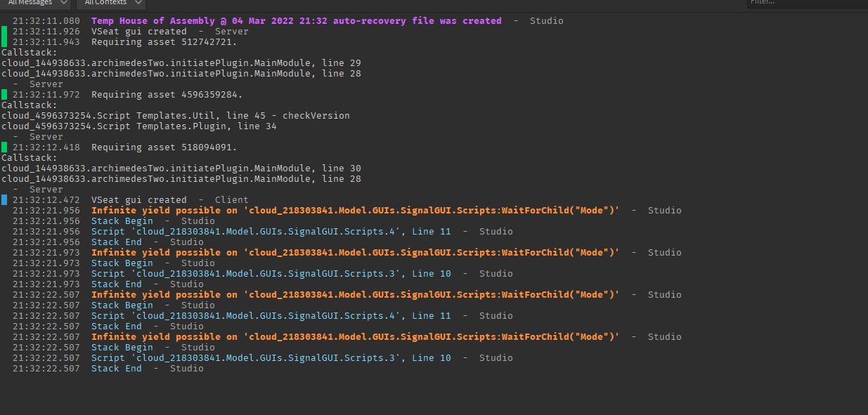Image resolution: width=868 pixels, height=415 pixels.
Task: Select the purple auto-recovery file was created message
Action: 297,21
